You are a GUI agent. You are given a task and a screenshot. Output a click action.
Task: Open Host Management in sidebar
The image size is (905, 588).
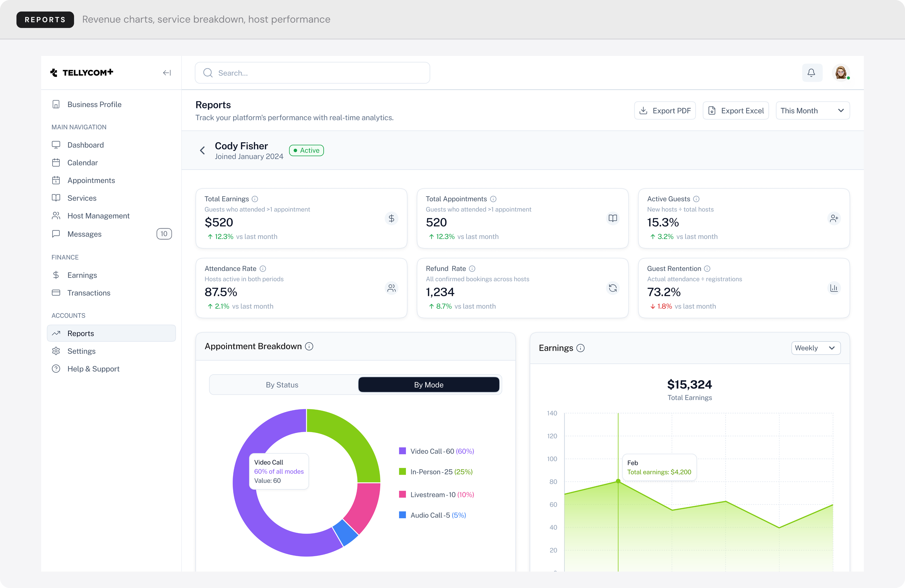(98, 216)
